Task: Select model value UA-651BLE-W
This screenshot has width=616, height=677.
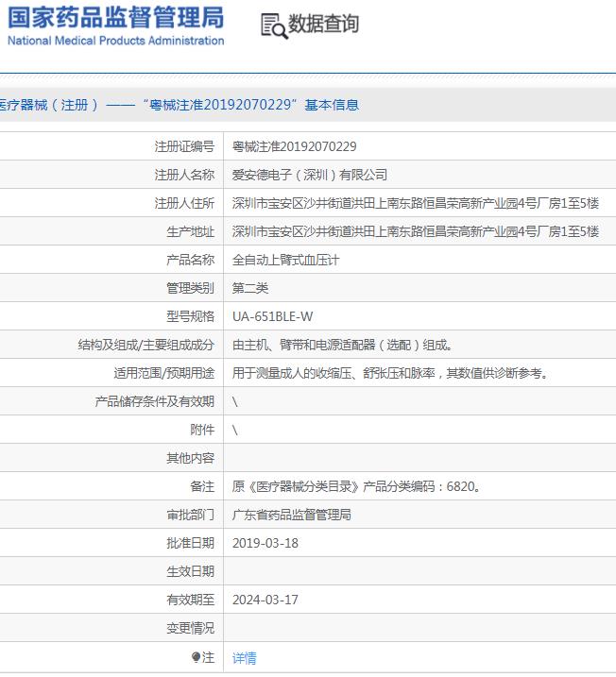Action: (273, 316)
